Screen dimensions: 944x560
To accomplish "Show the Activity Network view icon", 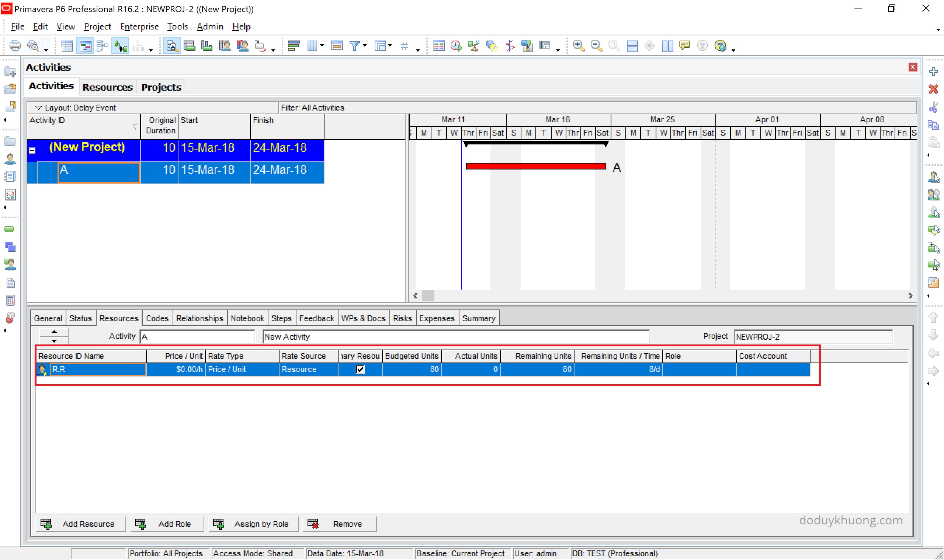I will coord(103,46).
